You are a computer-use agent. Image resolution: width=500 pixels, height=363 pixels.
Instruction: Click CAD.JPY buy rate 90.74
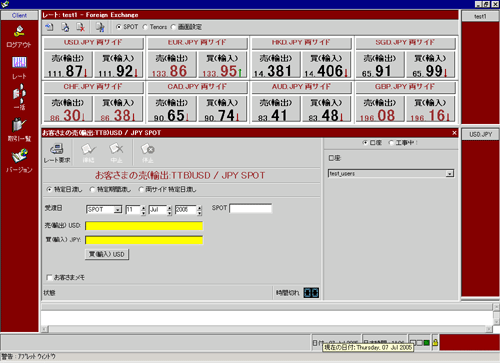222,109
